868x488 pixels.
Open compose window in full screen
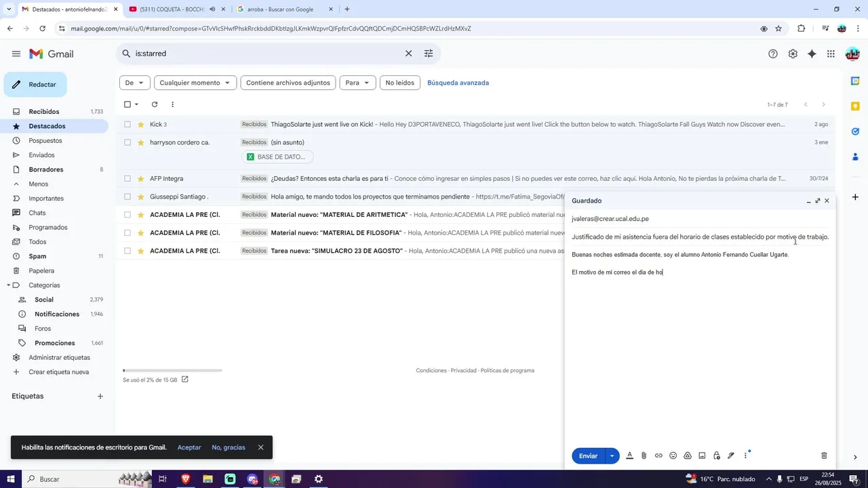point(818,201)
